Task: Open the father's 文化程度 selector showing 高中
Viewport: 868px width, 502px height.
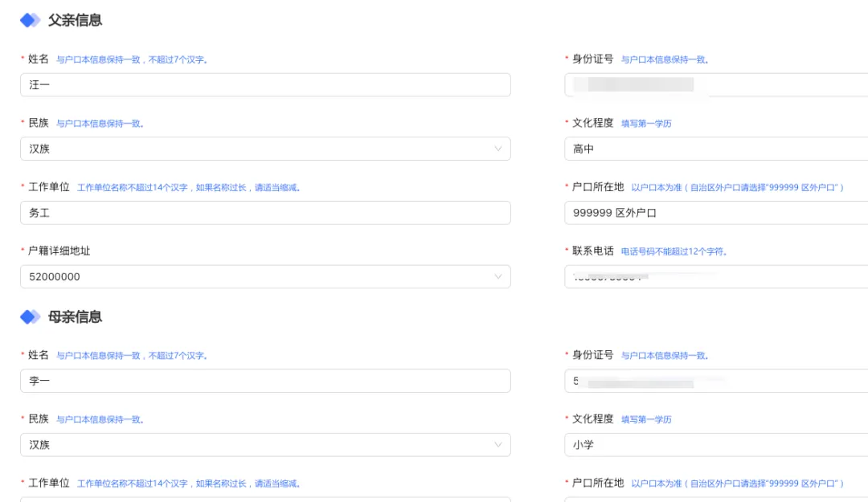Action: pyautogui.click(x=716, y=149)
